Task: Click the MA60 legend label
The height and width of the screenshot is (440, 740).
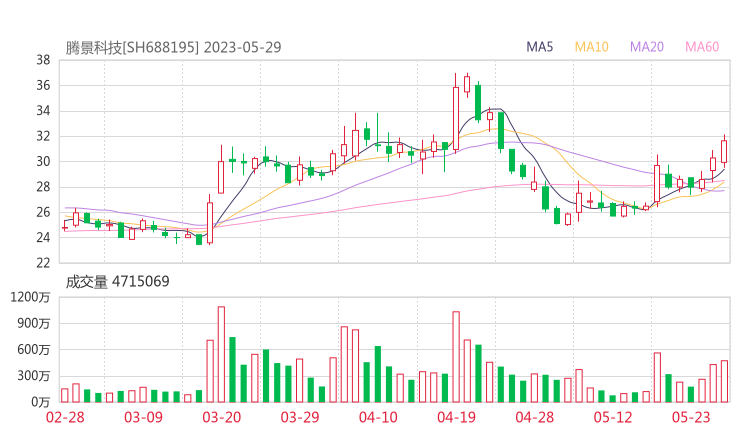Action: click(x=702, y=47)
